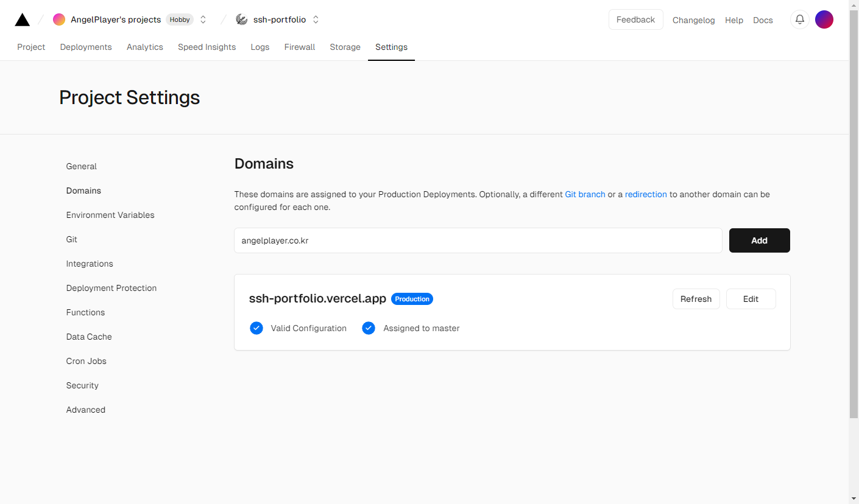Switch to the Firewall tab
This screenshot has width=859, height=504.
[300, 47]
